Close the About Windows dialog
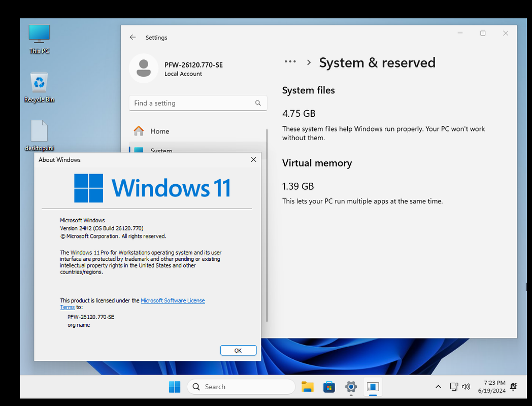The width and height of the screenshot is (532, 406). coord(253,159)
